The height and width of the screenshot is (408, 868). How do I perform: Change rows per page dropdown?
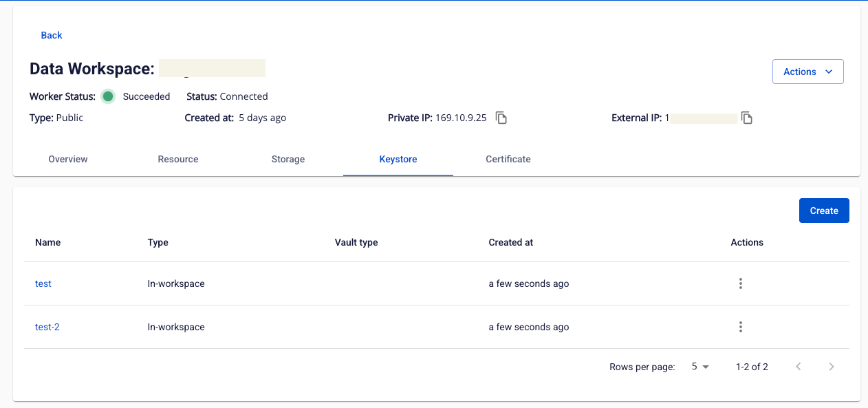[700, 367]
